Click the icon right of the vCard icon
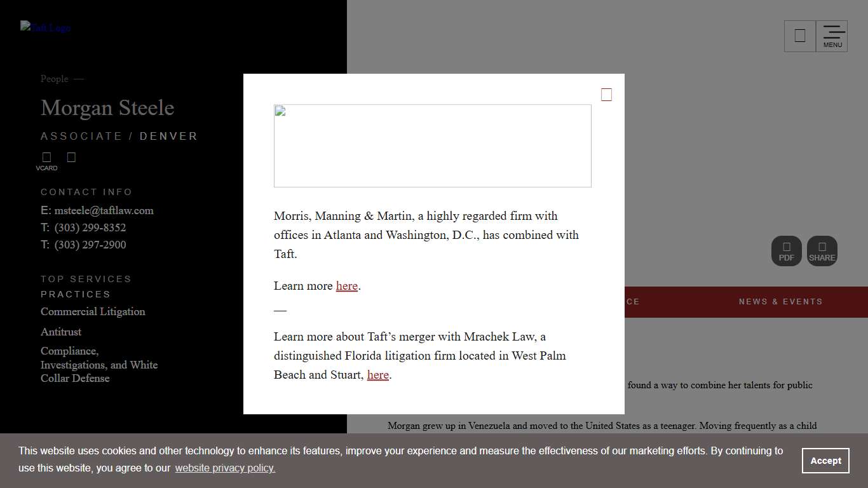 (x=71, y=157)
